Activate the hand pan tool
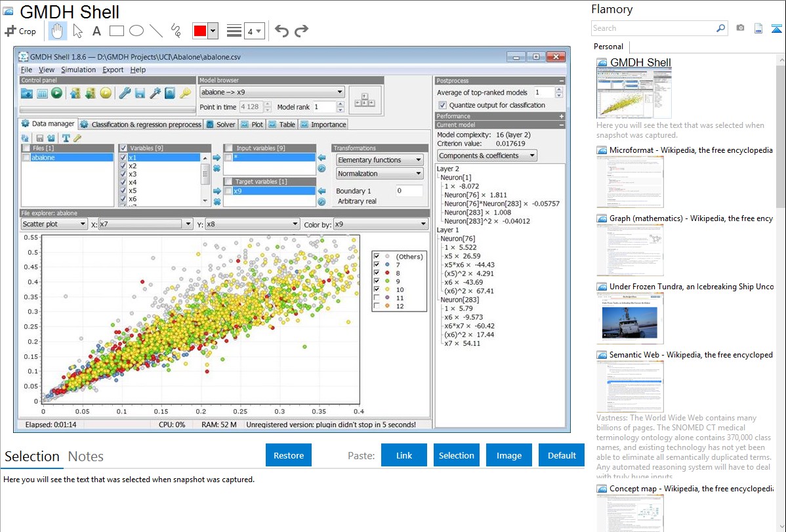 pos(57,31)
